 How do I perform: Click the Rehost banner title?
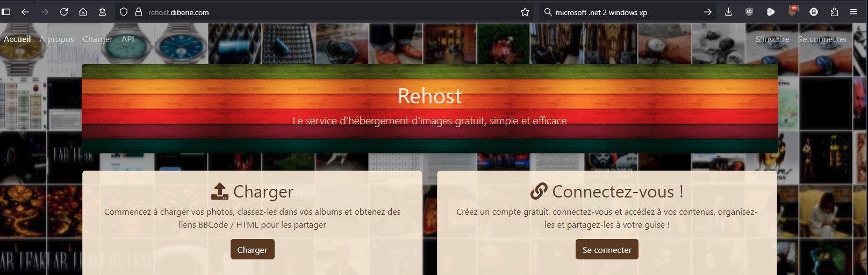click(x=429, y=96)
